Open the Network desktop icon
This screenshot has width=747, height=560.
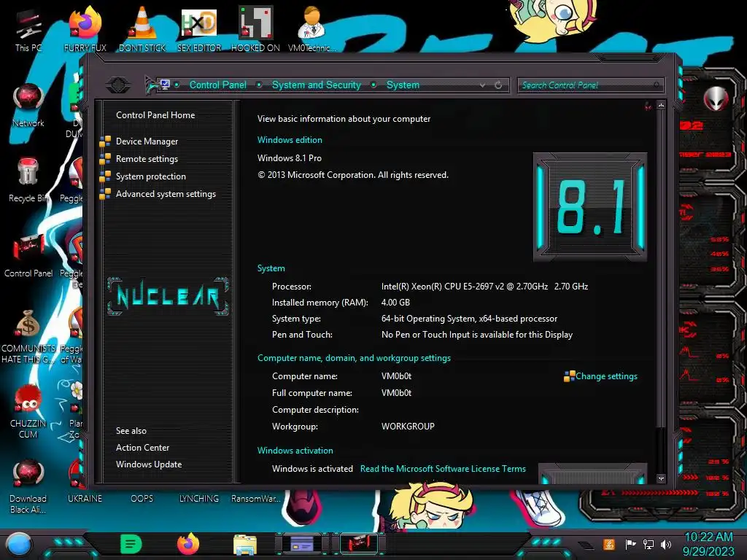(x=28, y=105)
